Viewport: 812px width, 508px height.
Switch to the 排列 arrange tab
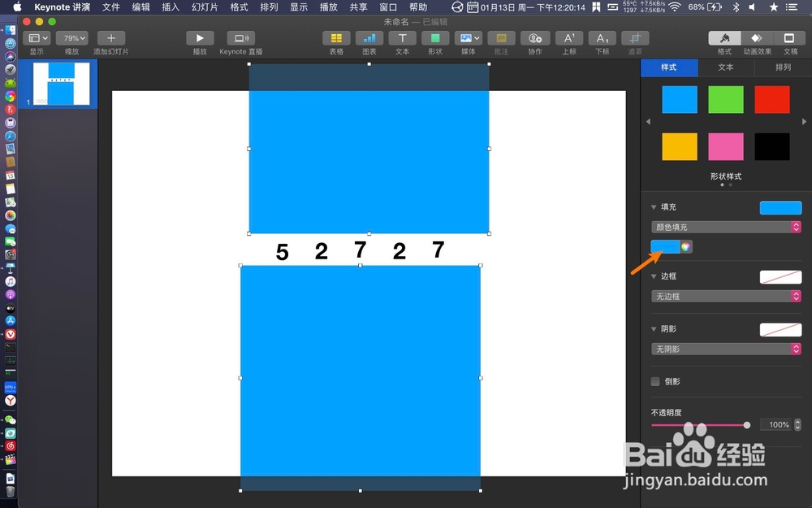783,67
